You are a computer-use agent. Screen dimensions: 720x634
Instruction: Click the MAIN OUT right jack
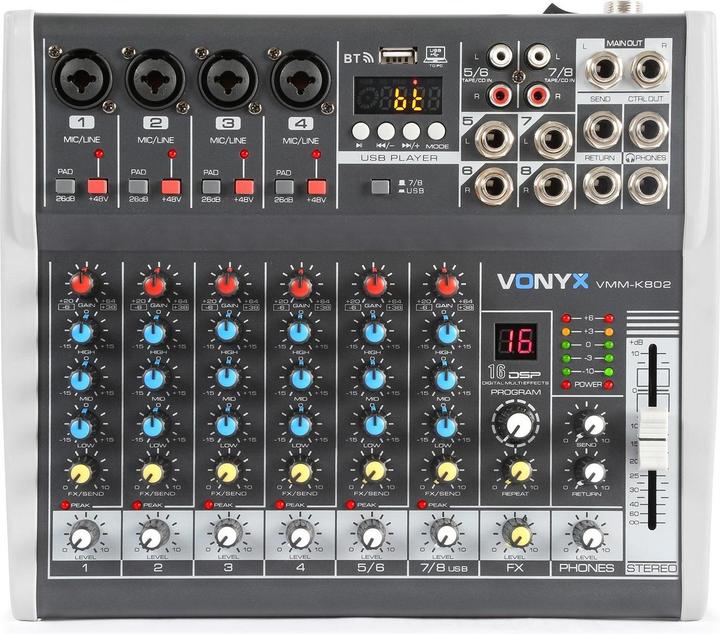point(649,70)
